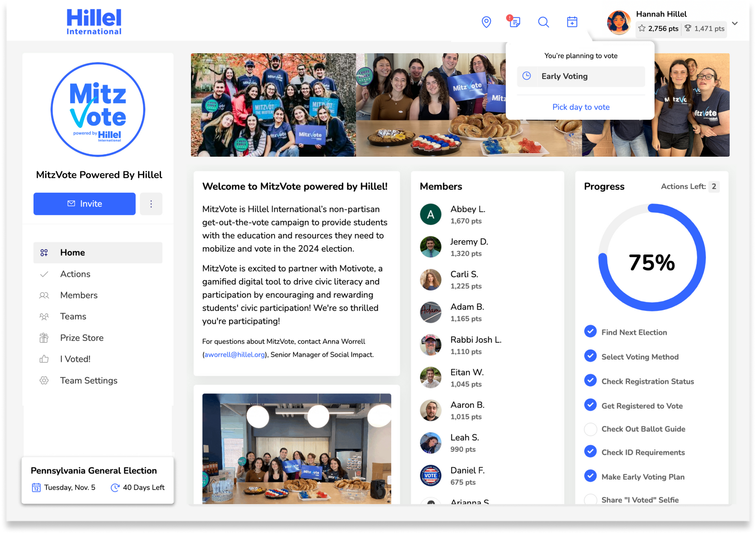Click Abbey L.'s green avatar
This screenshot has height=534, width=756.
click(431, 214)
